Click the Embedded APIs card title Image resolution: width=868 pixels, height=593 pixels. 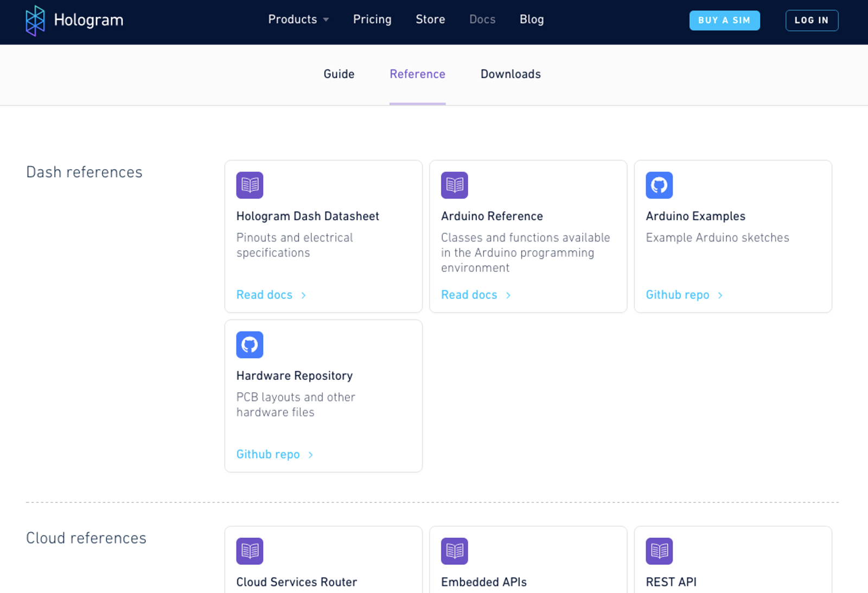[x=484, y=582]
